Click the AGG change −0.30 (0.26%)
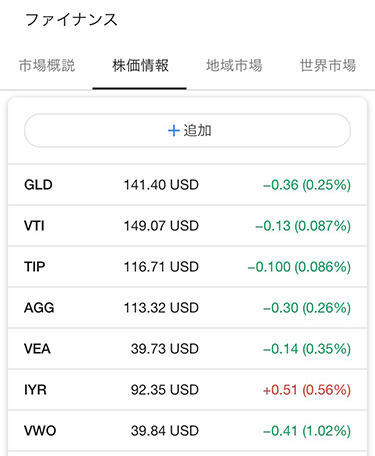The height and width of the screenshot is (456, 375). (307, 308)
